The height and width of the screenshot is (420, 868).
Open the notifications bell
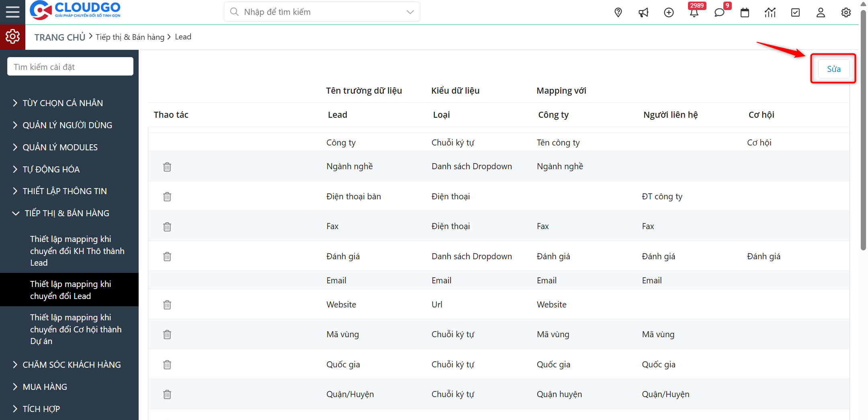click(694, 12)
